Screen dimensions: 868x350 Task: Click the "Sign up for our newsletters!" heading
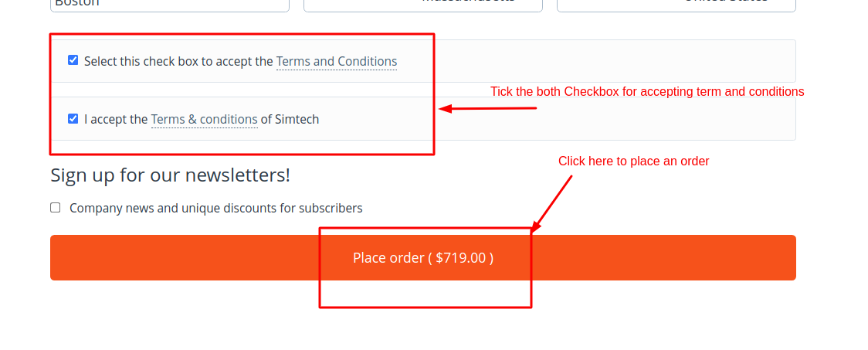[x=170, y=175]
